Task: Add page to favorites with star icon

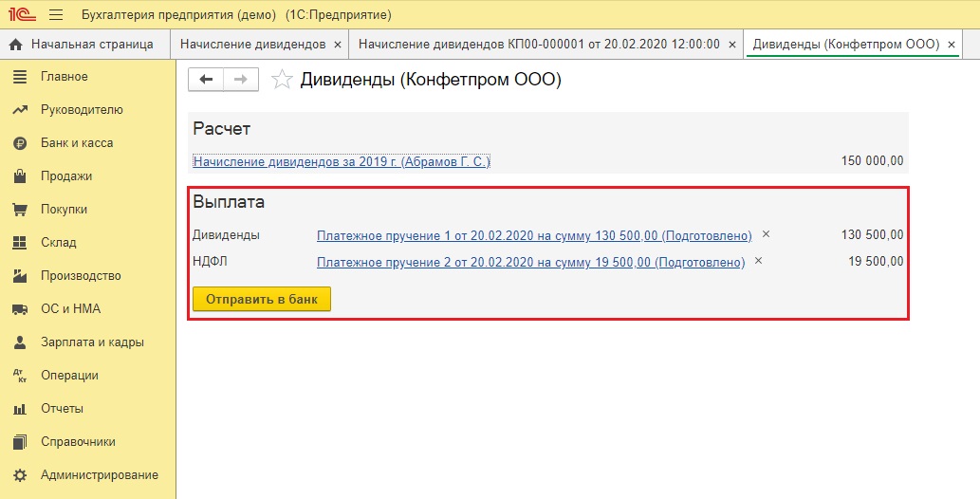Action: pyautogui.click(x=282, y=80)
